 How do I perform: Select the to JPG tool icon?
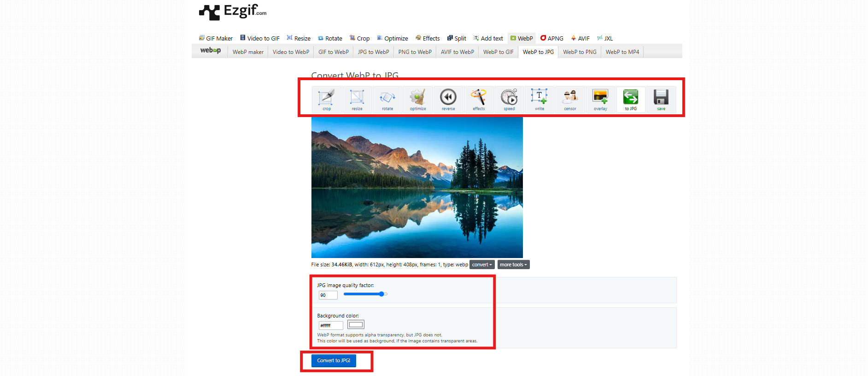[631, 100]
